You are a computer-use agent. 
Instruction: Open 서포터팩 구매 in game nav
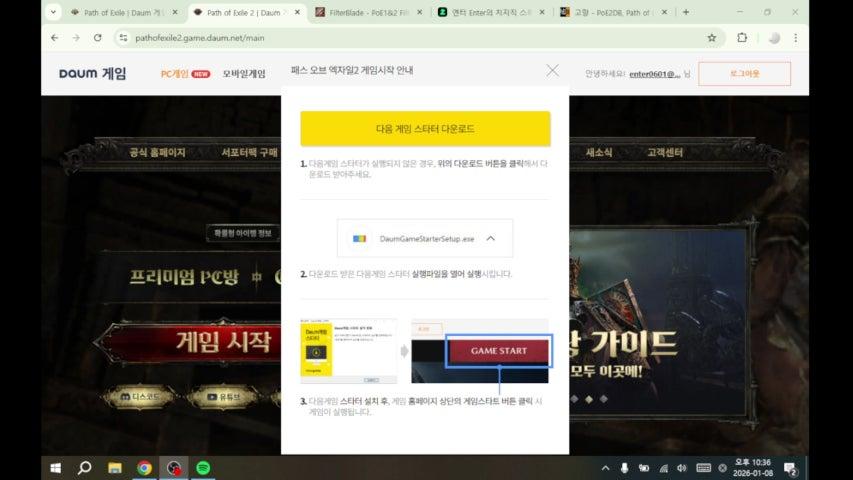(249, 152)
